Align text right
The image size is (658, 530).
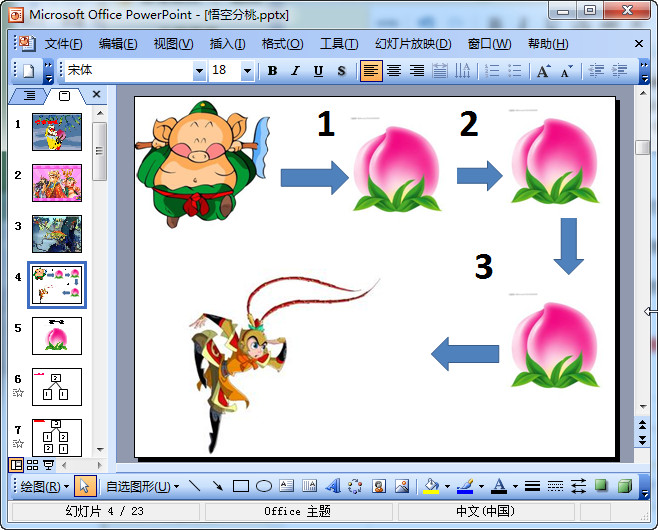(x=417, y=70)
